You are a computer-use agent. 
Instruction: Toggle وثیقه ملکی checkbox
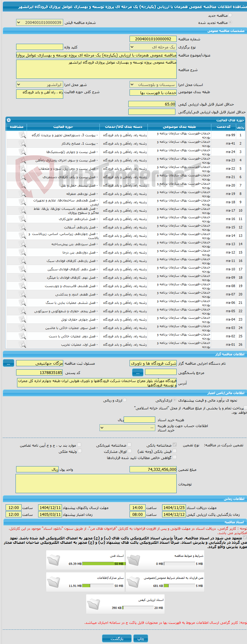(x=80, y=451)
